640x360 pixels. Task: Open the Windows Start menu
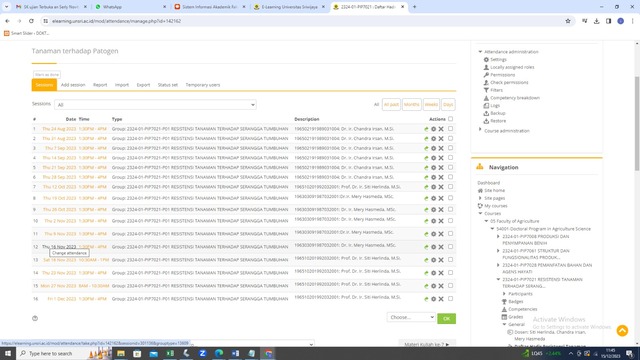point(8,353)
